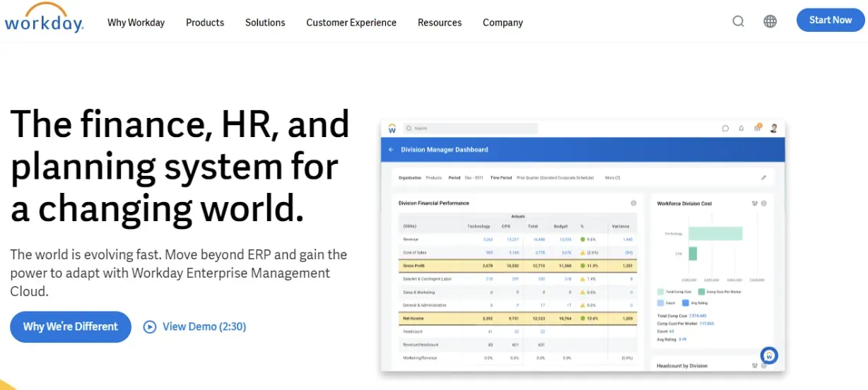Open the notifications bell in the dashboard preview

(741, 129)
